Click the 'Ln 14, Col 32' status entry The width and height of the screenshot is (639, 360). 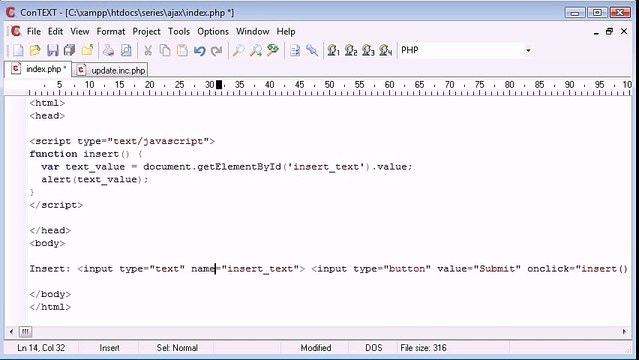point(41,348)
